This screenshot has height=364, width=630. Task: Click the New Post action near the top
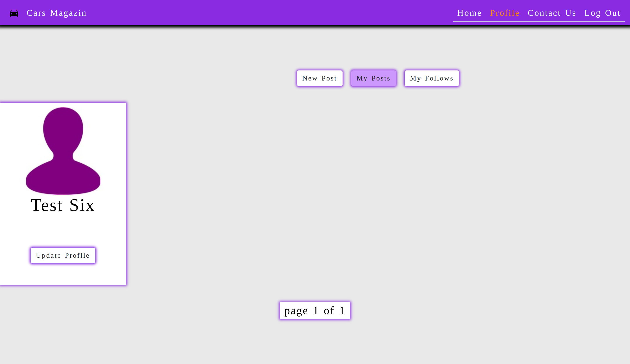click(x=320, y=78)
